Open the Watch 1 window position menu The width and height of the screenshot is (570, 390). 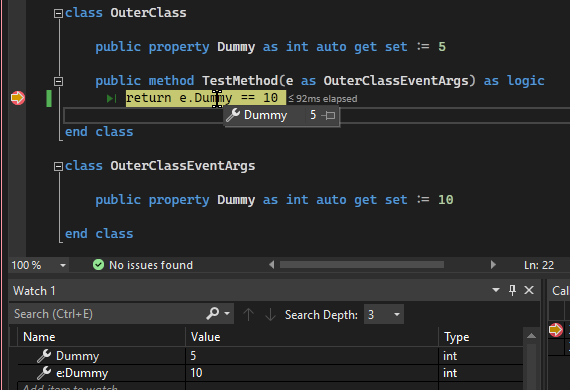495,290
